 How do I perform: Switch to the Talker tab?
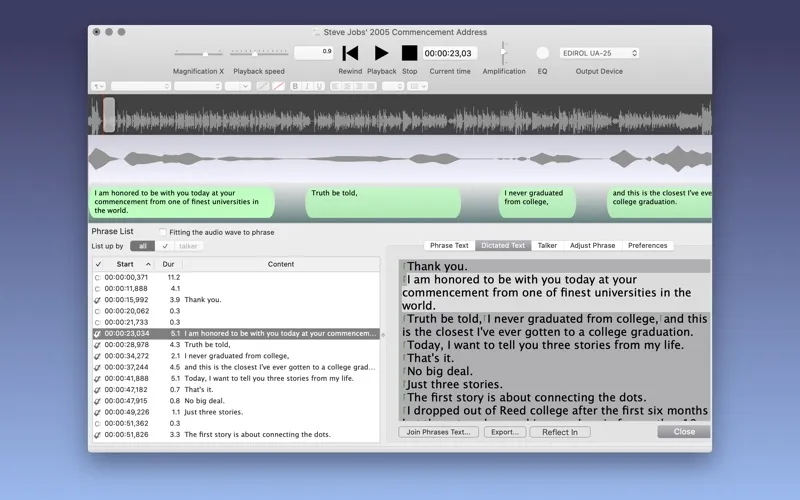(x=547, y=245)
